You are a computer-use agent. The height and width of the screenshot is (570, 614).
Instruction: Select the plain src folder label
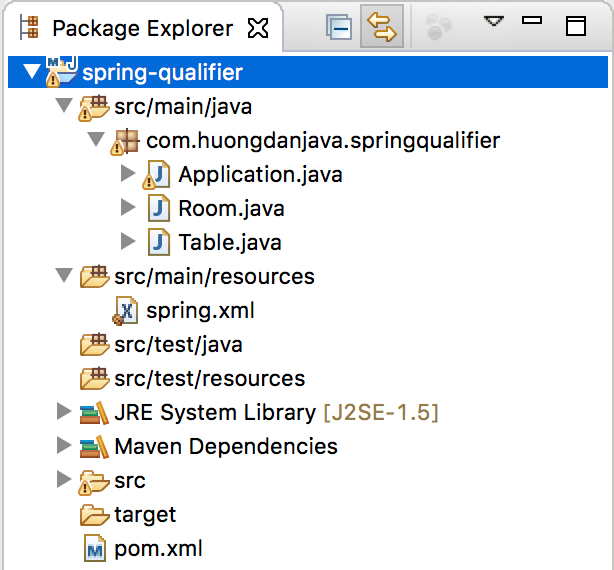130,481
